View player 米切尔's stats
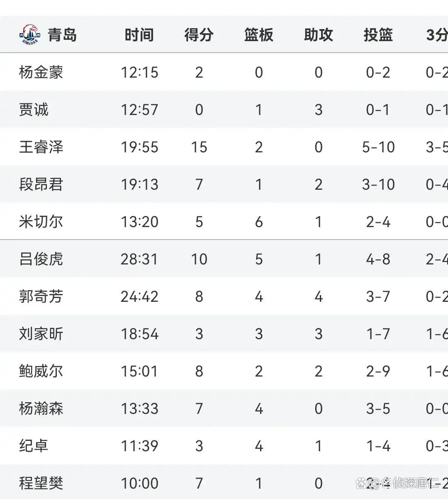Viewport: 448px width, 499px height. pyautogui.click(x=41, y=222)
